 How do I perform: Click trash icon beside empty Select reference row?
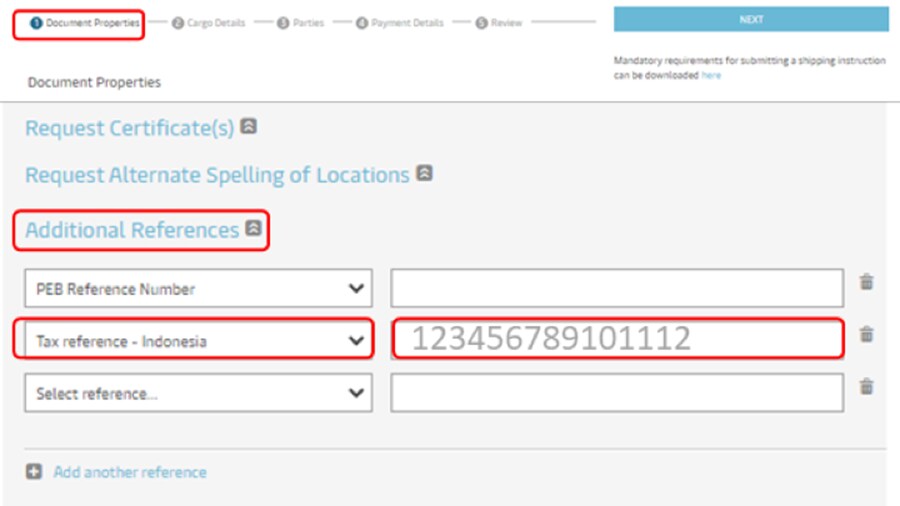tap(866, 387)
